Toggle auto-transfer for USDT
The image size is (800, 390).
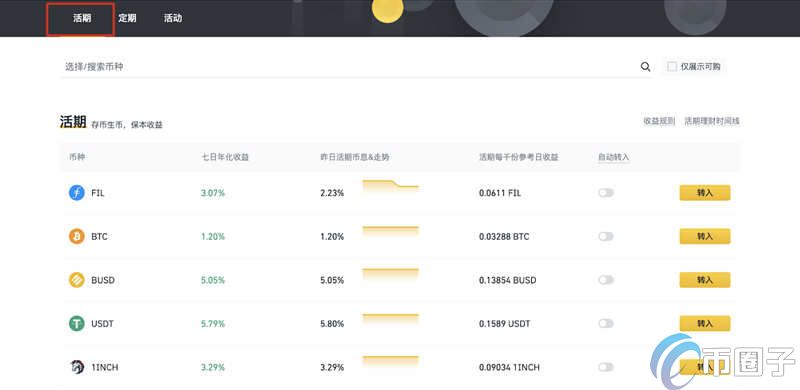click(606, 324)
